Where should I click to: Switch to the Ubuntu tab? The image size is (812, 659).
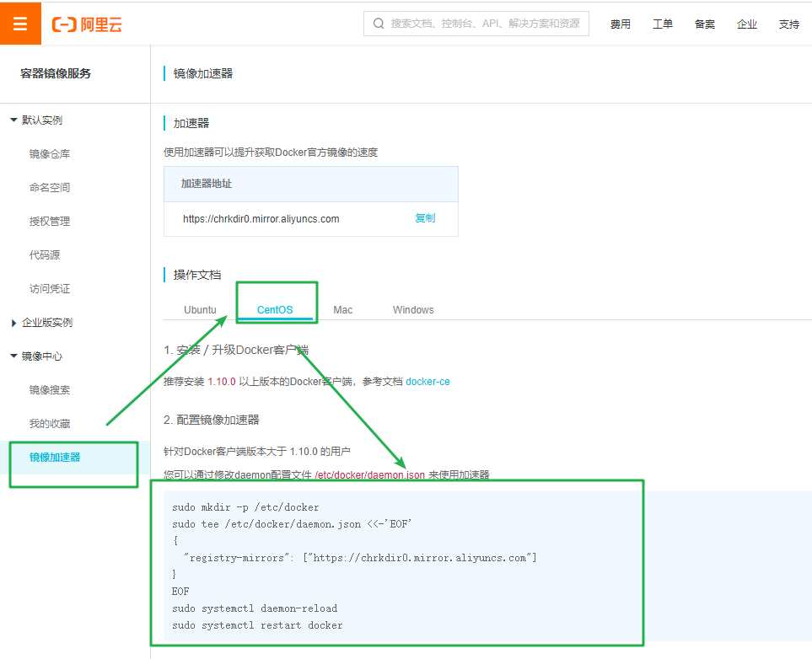tap(200, 309)
